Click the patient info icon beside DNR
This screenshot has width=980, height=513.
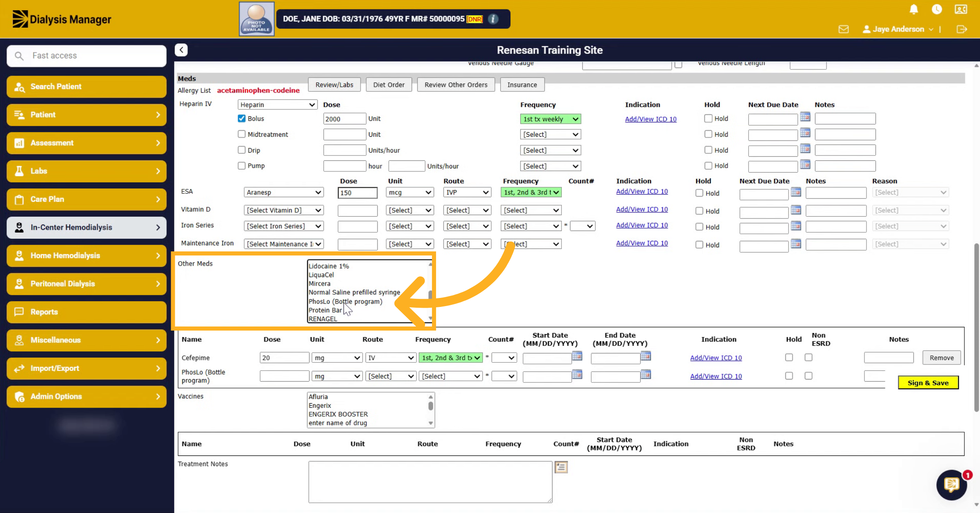pyautogui.click(x=493, y=19)
